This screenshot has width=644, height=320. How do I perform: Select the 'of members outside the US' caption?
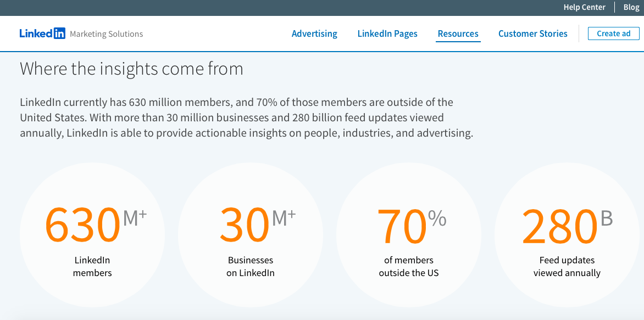409,267
